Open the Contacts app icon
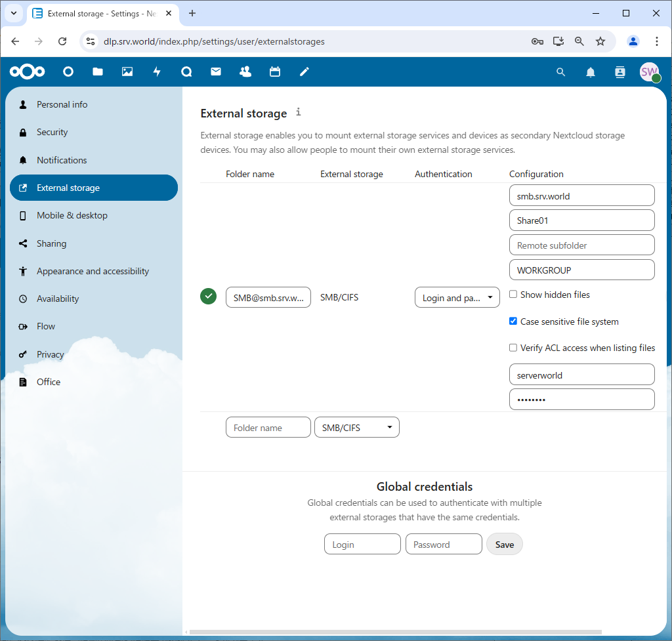This screenshot has height=641, width=672. point(245,72)
